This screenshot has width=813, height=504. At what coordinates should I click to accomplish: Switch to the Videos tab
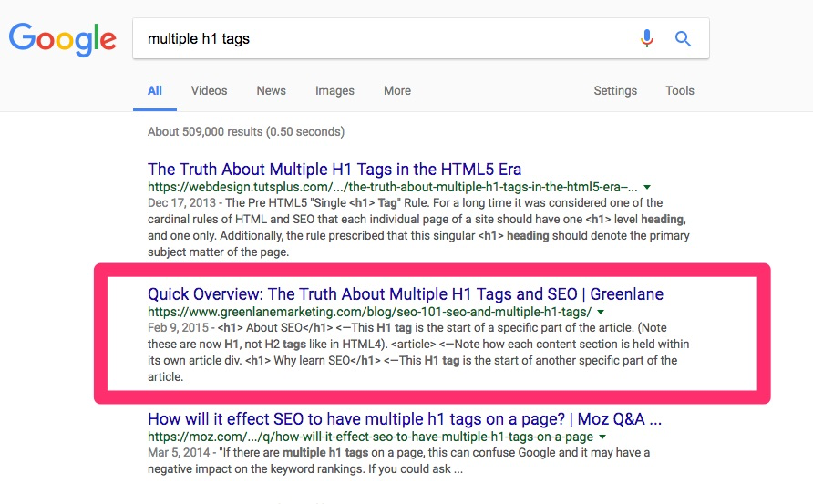click(x=209, y=91)
